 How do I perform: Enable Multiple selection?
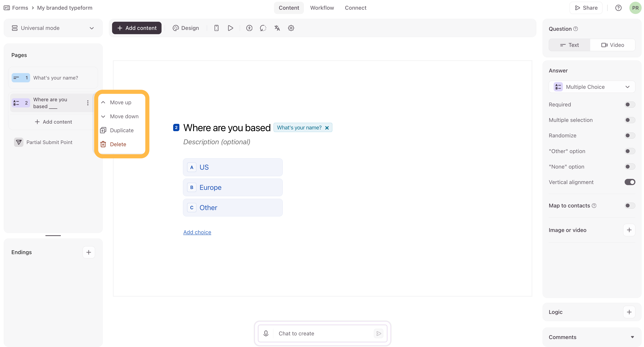[630, 120]
